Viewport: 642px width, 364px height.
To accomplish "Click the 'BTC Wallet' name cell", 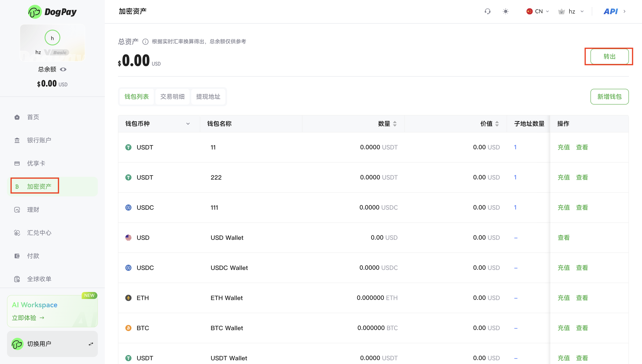I will click(227, 328).
